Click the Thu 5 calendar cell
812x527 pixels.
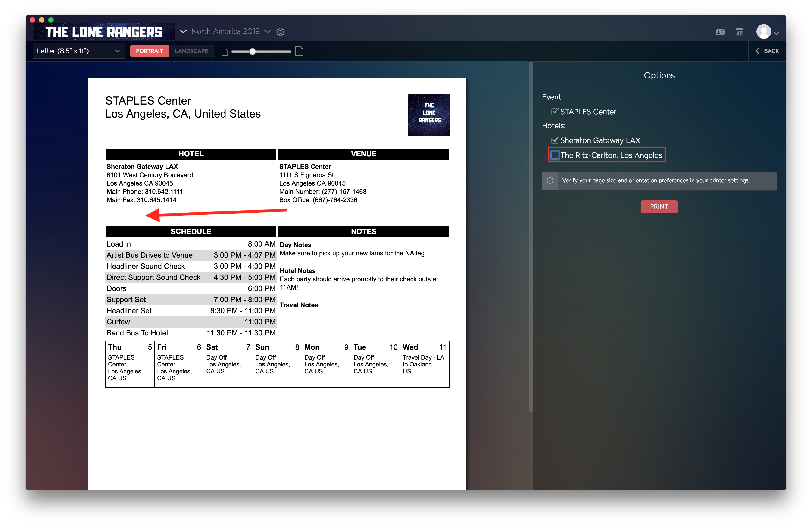tap(130, 364)
